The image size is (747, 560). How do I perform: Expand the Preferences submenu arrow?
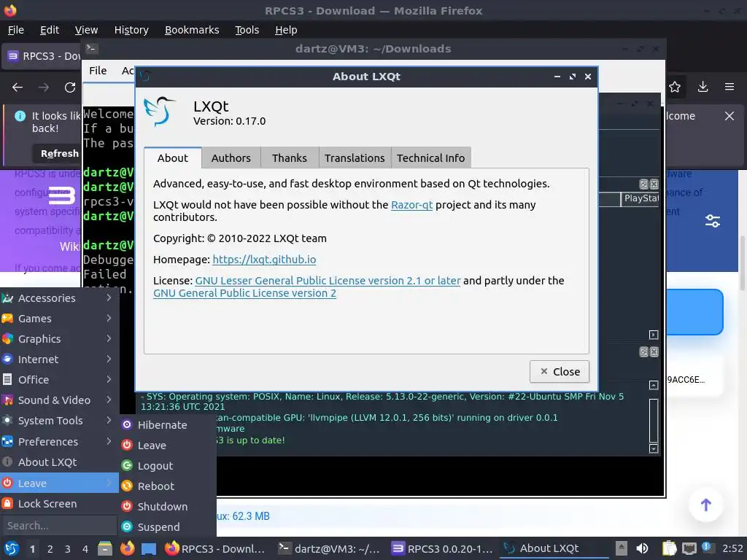click(x=109, y=441)
